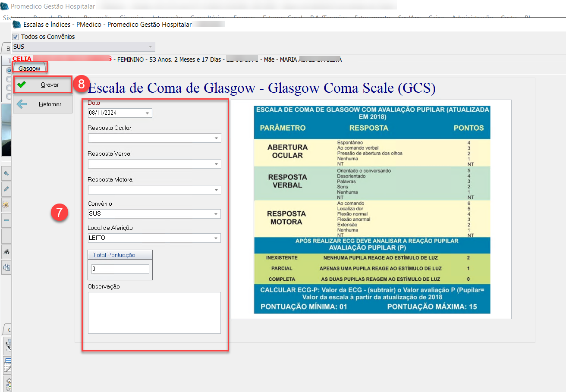
Task: Click the pen and paper icon bottom-left
Action: (x=7, y=345)
